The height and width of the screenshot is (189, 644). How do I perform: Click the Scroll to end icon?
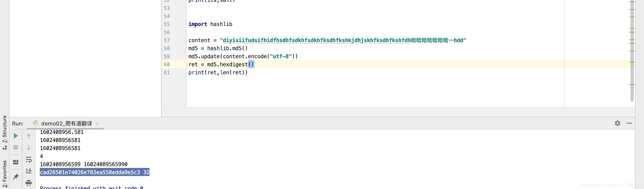click(29, 171)
